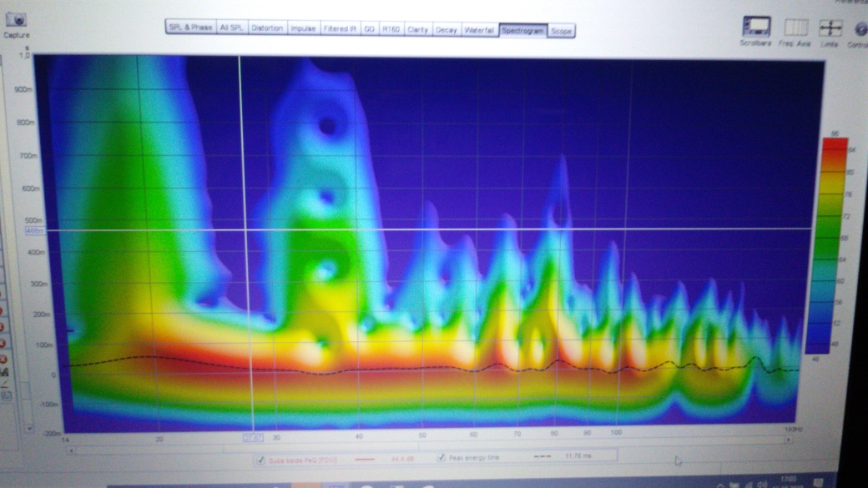
Task: Open the Impulse graph tab
Action: [303, 28]
